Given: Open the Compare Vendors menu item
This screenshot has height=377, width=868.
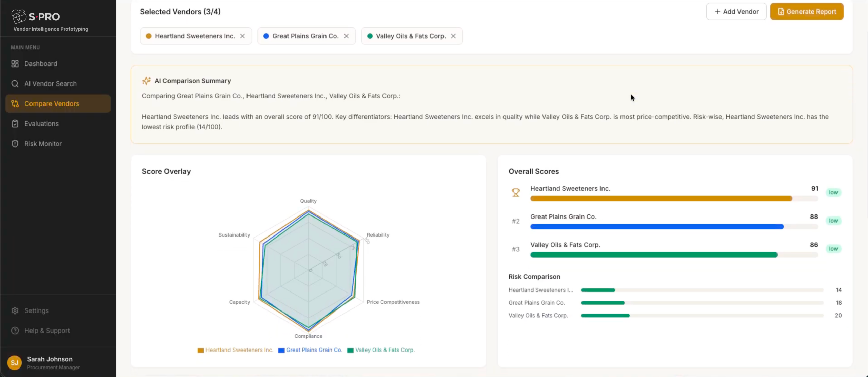Looking at the screenshot, I should click(58, 103).
